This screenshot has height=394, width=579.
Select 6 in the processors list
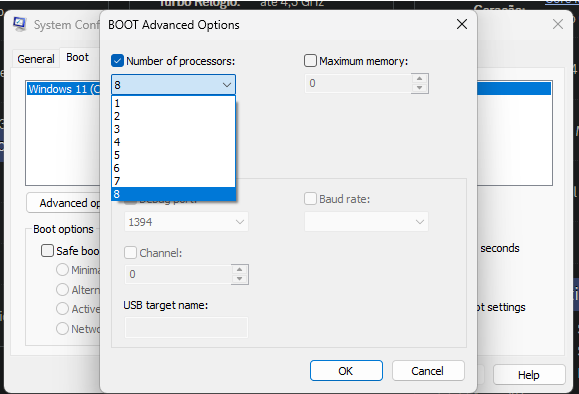(x=173, y=168)
